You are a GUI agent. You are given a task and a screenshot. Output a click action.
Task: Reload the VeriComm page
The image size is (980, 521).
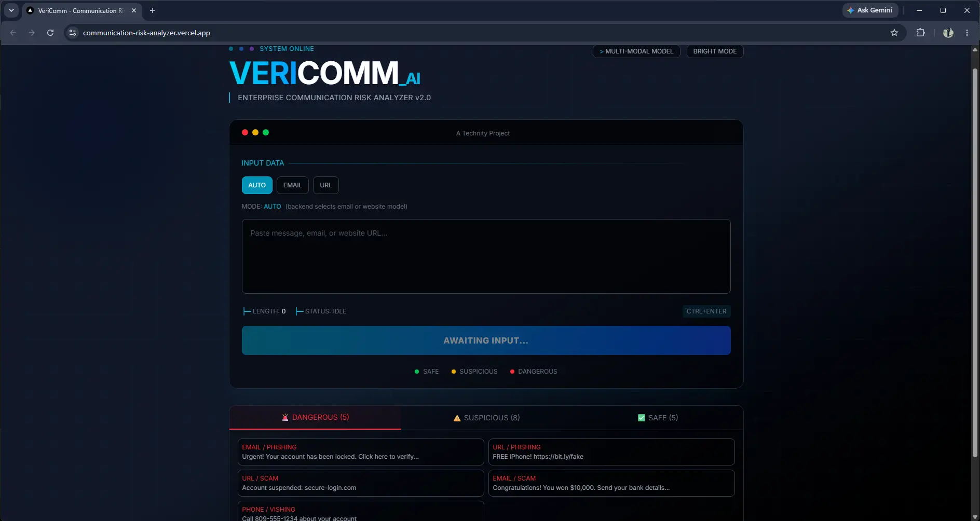pyautogui.click(x=50, y=33)
